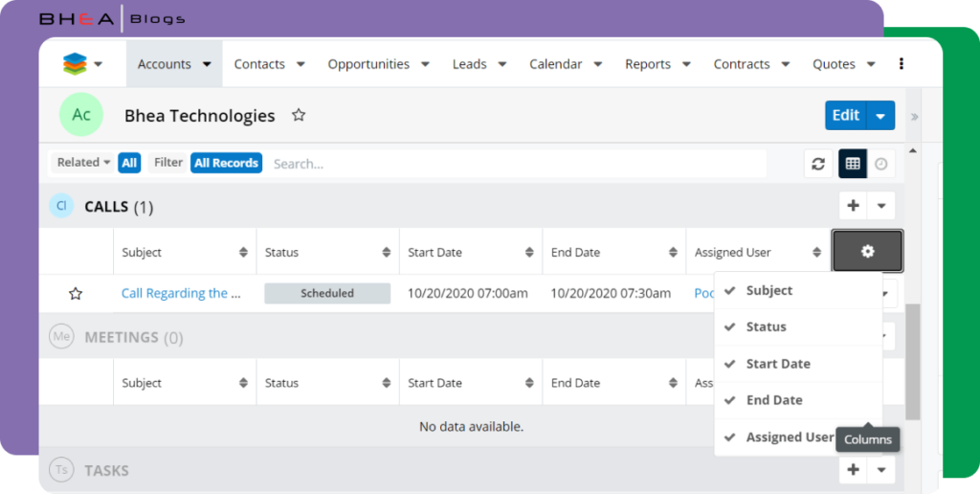Click the stacked cube app logo
Viewport: 980px width, 494px height.
point(75,64)
